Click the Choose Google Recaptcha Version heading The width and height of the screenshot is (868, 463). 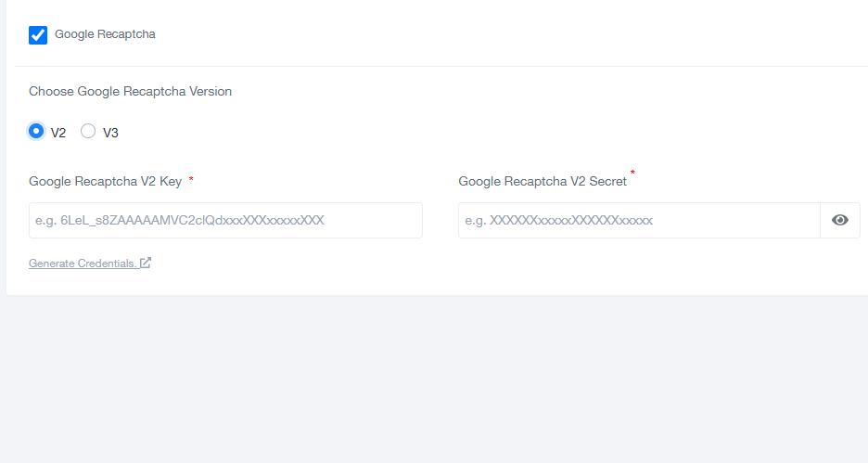pos(130,91)
